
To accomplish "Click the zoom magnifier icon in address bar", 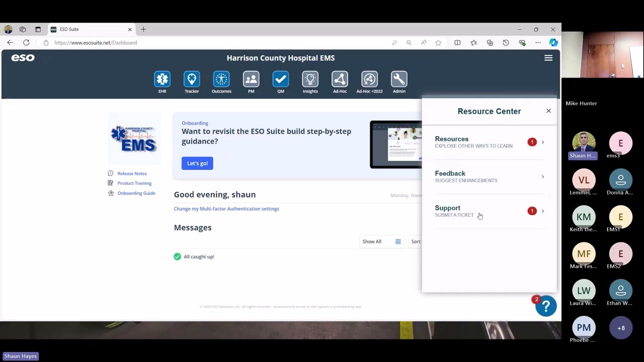I will tap(409, 43).
